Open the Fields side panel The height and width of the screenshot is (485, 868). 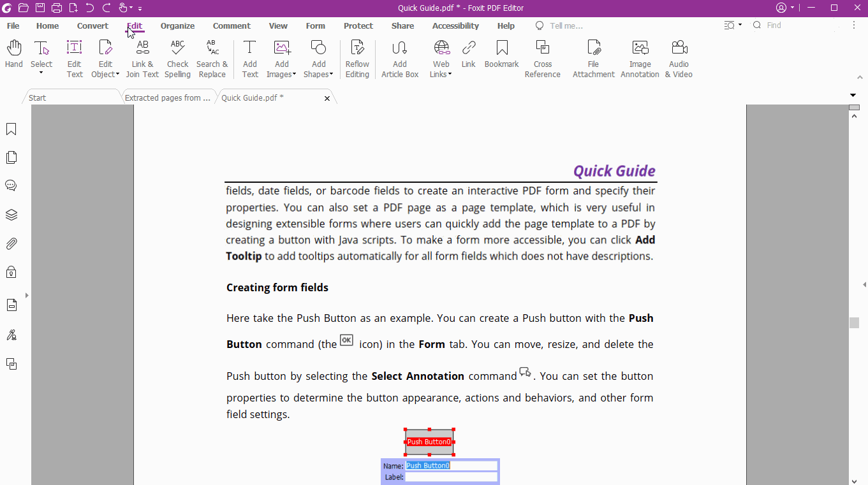(x=11, y=305)
